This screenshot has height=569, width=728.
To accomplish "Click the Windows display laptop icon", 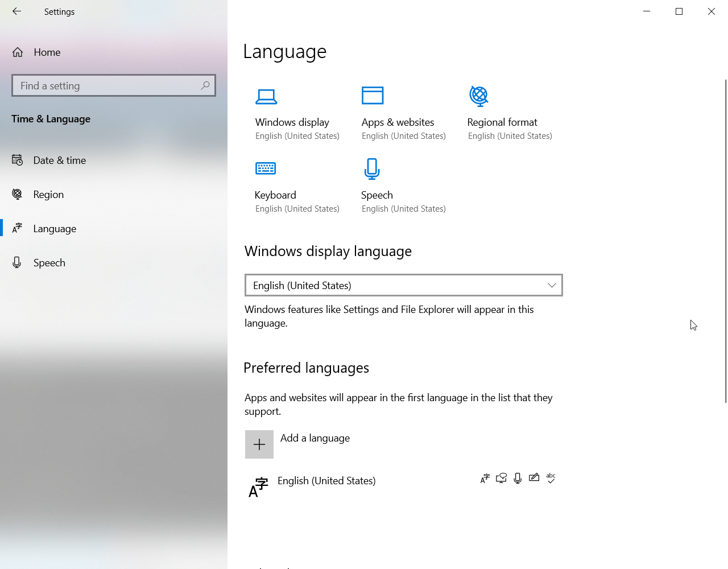I will 266,97.
